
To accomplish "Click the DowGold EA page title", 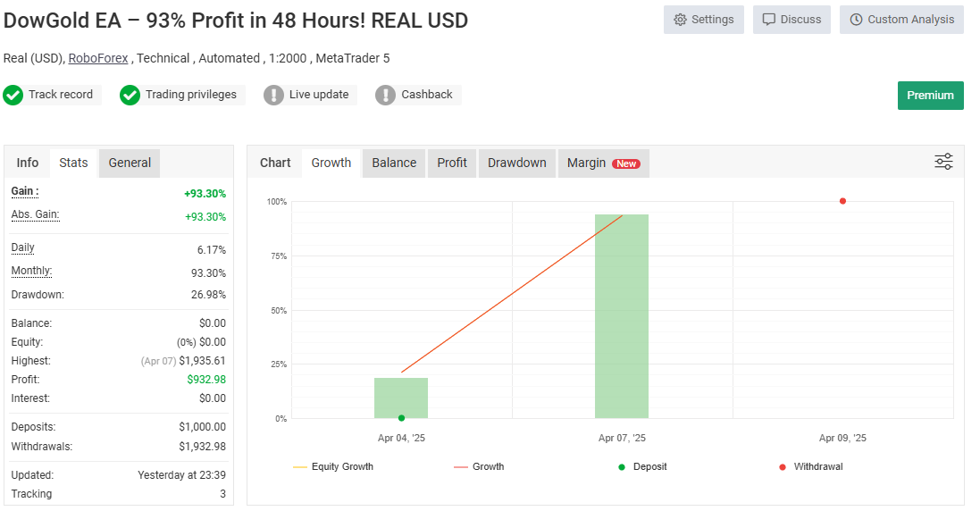I will coord(236,20).
